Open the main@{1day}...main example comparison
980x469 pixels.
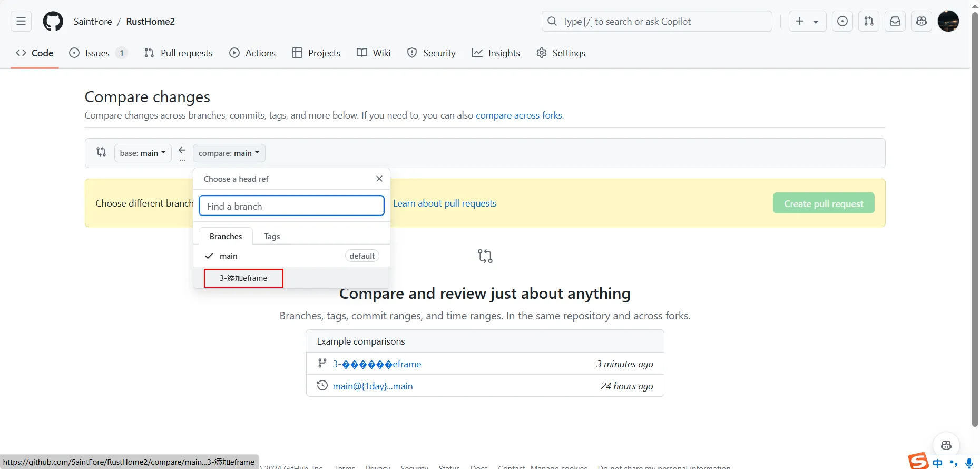coord(373,386)
